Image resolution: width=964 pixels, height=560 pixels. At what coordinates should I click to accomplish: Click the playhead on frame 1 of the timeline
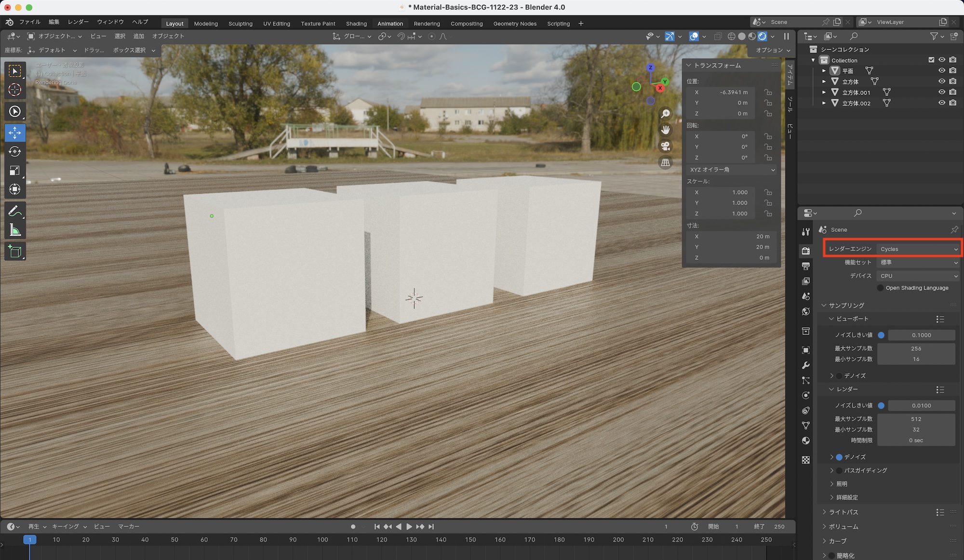(x=30, y=540)
